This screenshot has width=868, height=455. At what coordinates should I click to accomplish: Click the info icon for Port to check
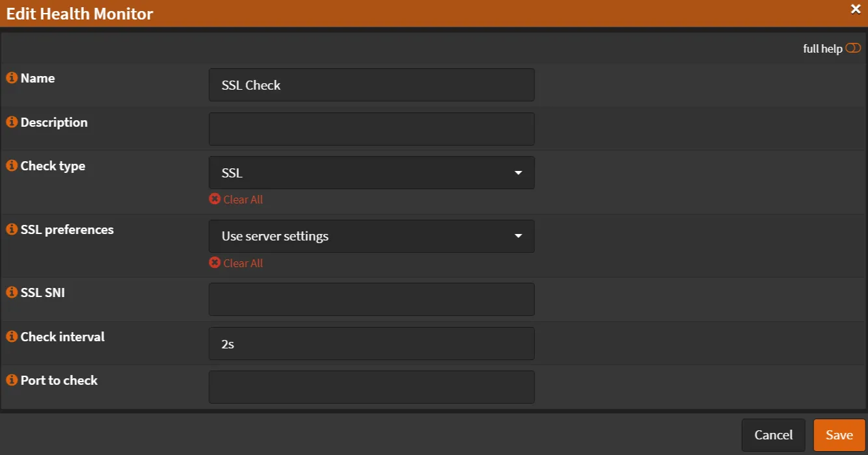[11, 380]
